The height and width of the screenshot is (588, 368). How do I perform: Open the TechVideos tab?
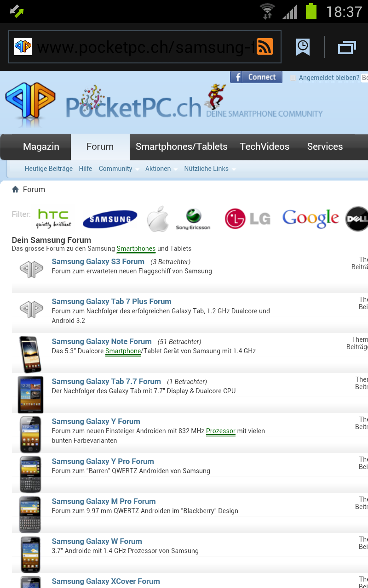[264, 147]
